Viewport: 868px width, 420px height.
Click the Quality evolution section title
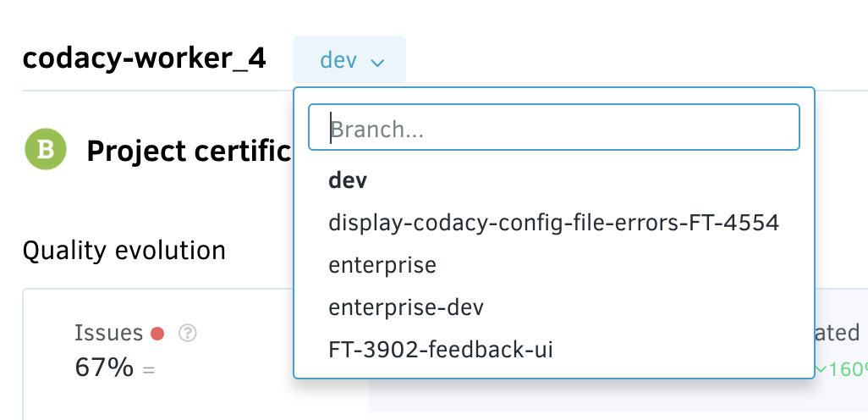(124, 251)
